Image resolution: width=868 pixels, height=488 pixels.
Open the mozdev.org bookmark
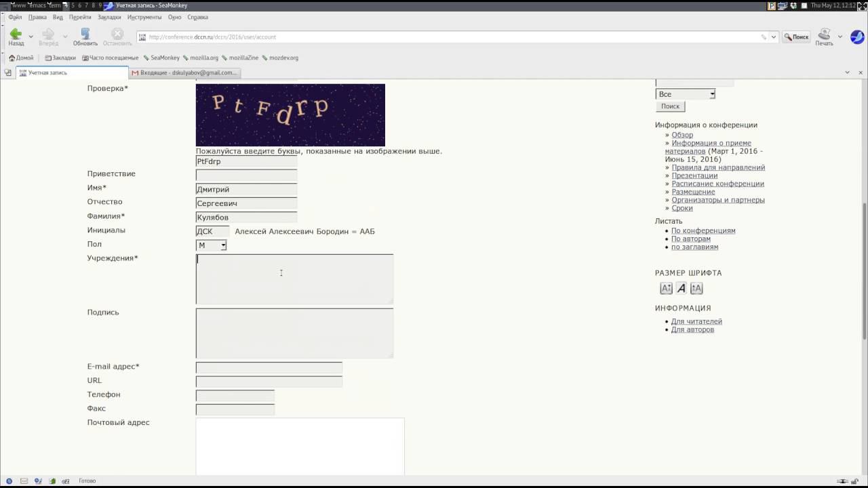pyautogui.click(x=280, y=58)
